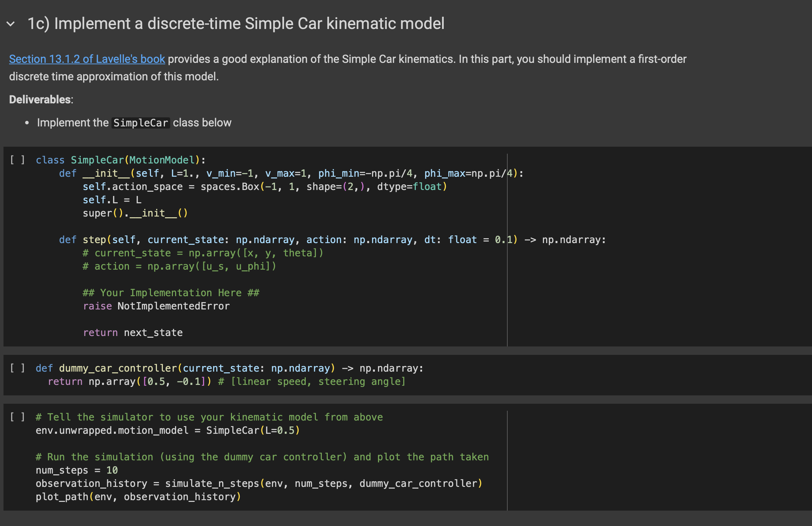Click the plot_path function call line
This screenshot has height=526, width=812.
(x=138, y=496)
